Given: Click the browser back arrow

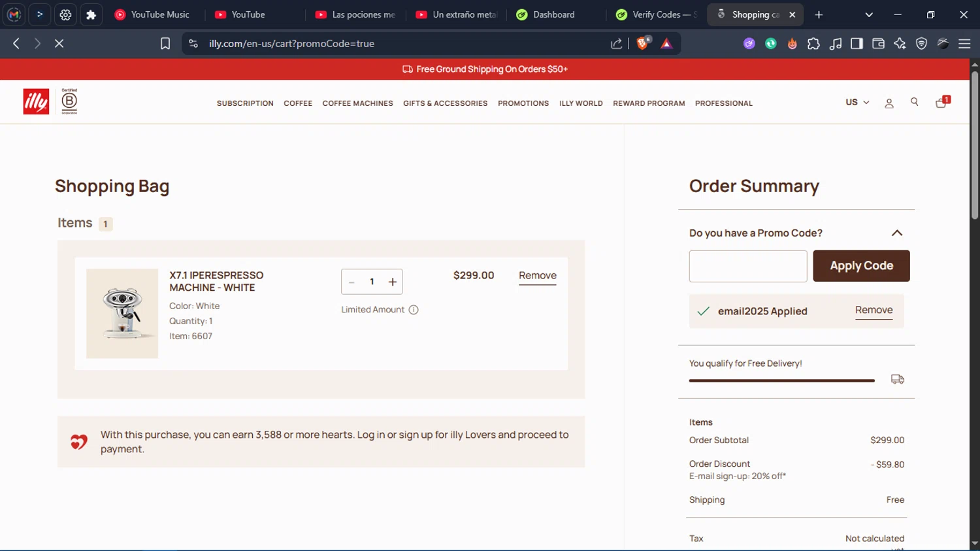Looking at the screenshot, I should (x=16, y=43).
